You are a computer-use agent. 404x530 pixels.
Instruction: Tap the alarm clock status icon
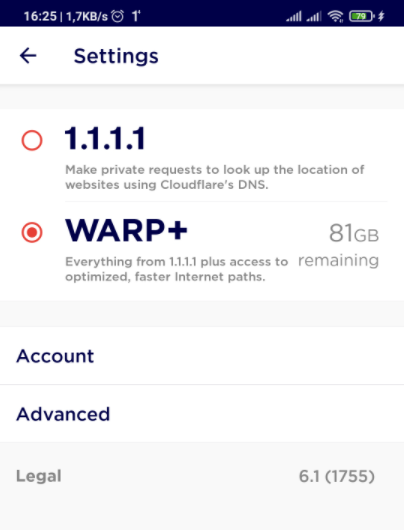point(118,16)
